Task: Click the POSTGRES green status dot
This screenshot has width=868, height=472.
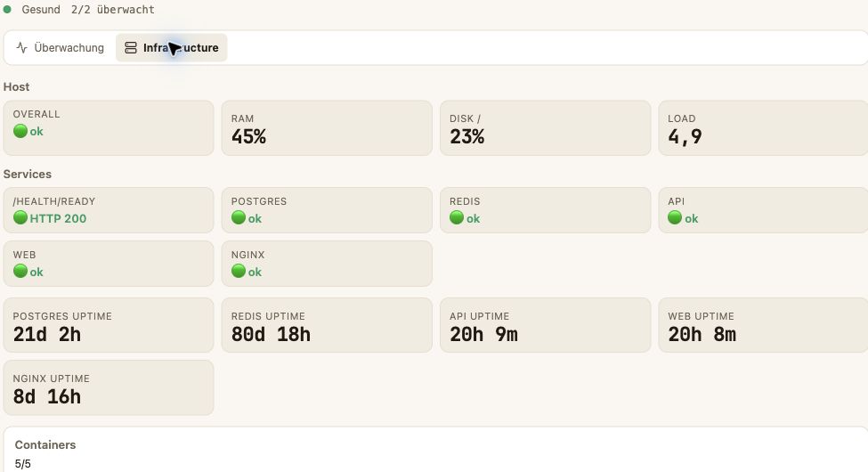Action: pos(239,217)
